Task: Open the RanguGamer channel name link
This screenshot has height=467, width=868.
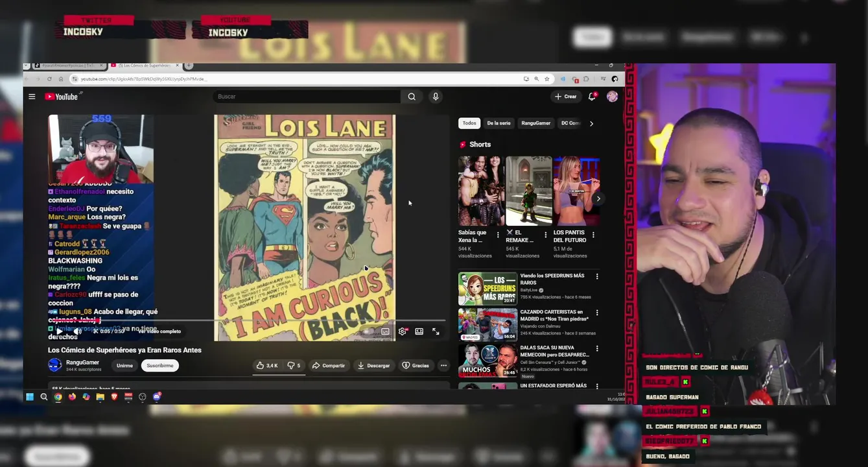Action: pos(82,363)
